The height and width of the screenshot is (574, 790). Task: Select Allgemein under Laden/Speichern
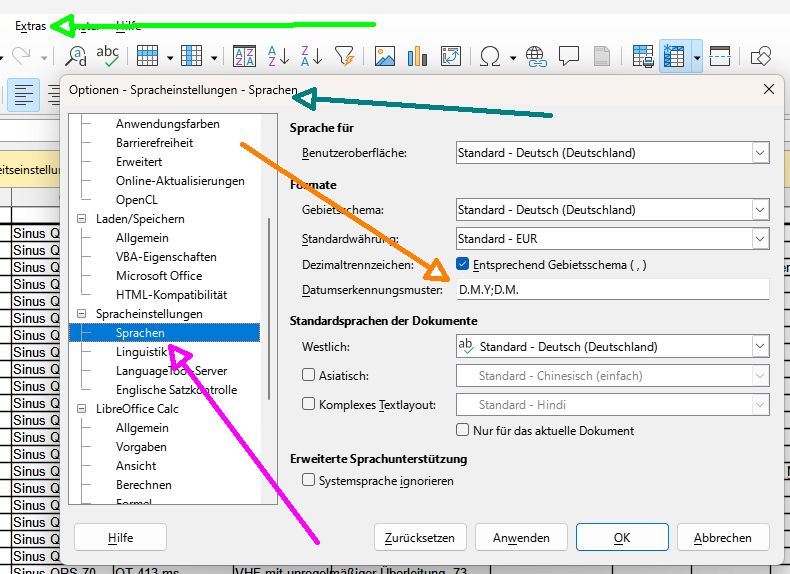click(142, 238)
